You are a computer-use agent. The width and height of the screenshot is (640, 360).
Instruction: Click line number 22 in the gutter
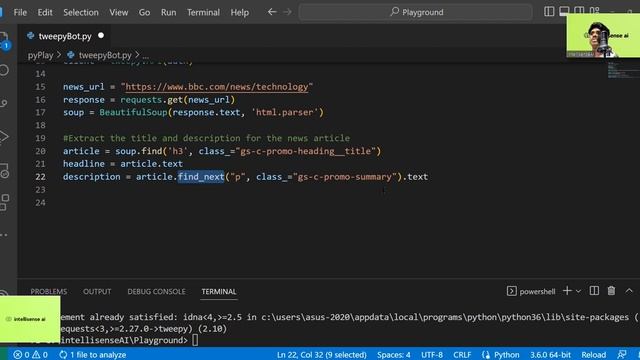(40, 177)
